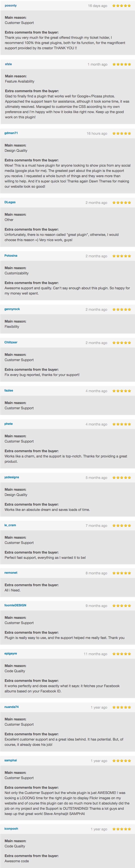The height and width of the screenshot is (868, 135).
Task: Select the five-star rating on posonty's review
Action: 121,6
